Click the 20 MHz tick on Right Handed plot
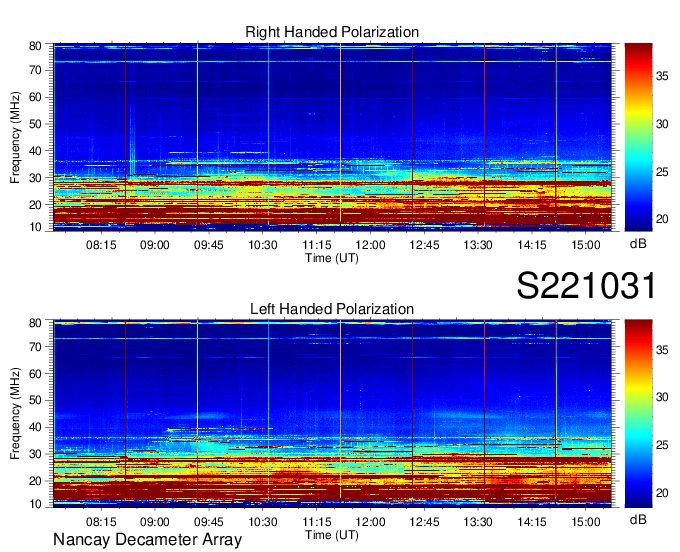The width and height of the screenshot is (680, 552). pos(35,205)
